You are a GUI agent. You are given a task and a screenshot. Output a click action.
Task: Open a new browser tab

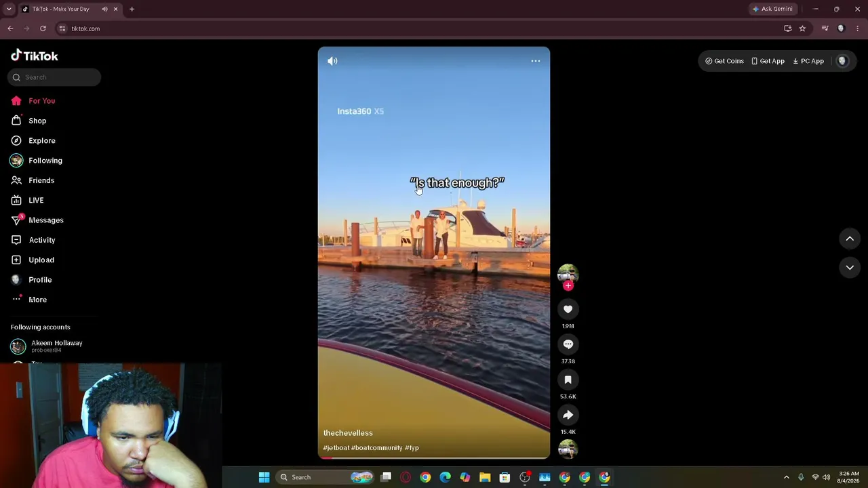[x=132, y=9]
